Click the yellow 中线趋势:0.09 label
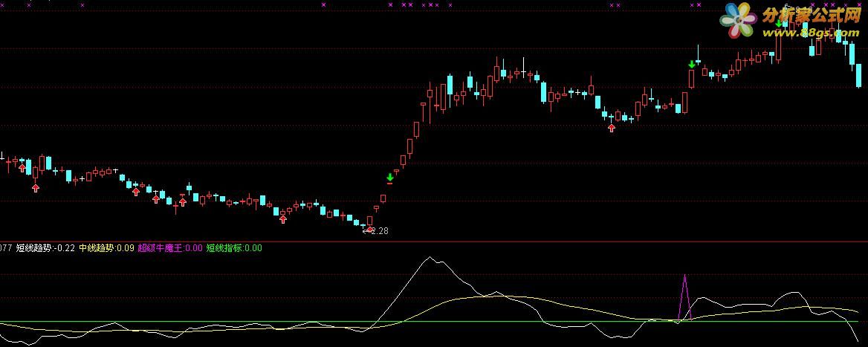This screenshot has width=868, height=347. [106, 248]
